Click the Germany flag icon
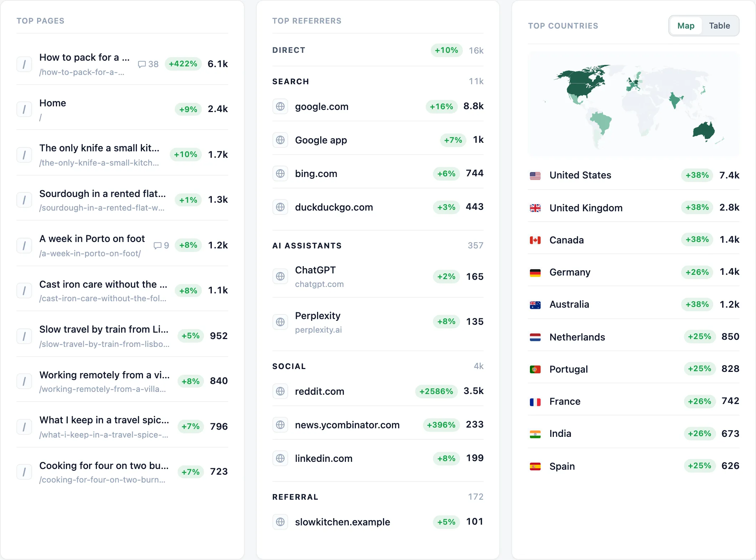756x560 pixels. pyautogui.click(x=535, y=273)
